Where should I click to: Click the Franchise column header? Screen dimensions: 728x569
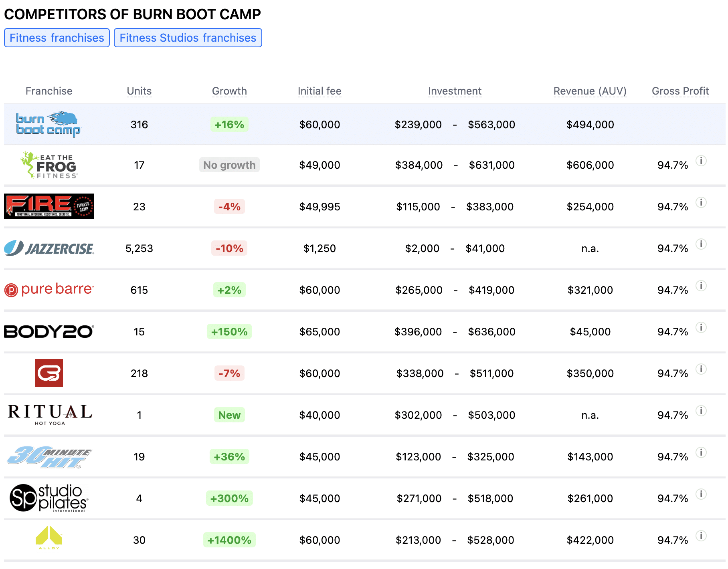[49, 91]
